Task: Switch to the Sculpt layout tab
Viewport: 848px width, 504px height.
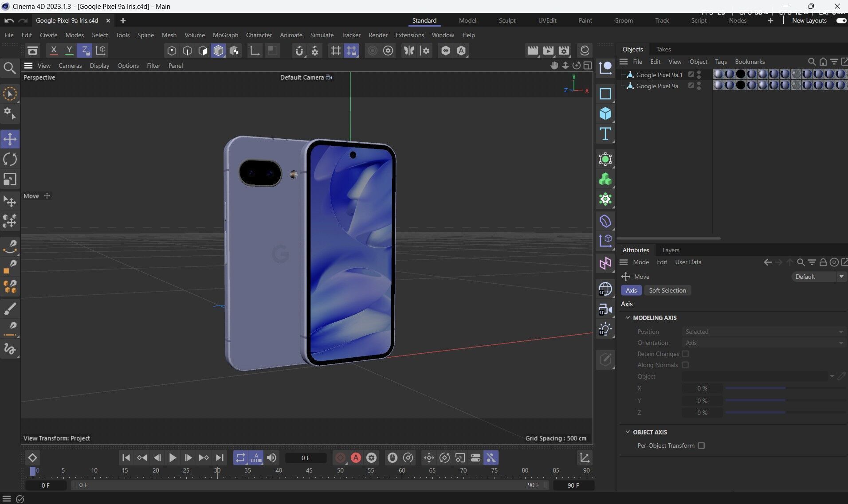Action: pos(507,20)
